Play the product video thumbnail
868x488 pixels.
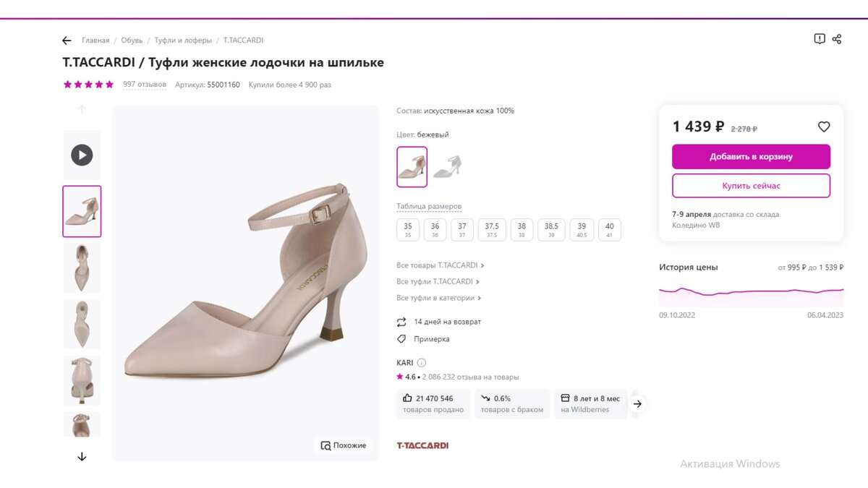coord(82,155)
